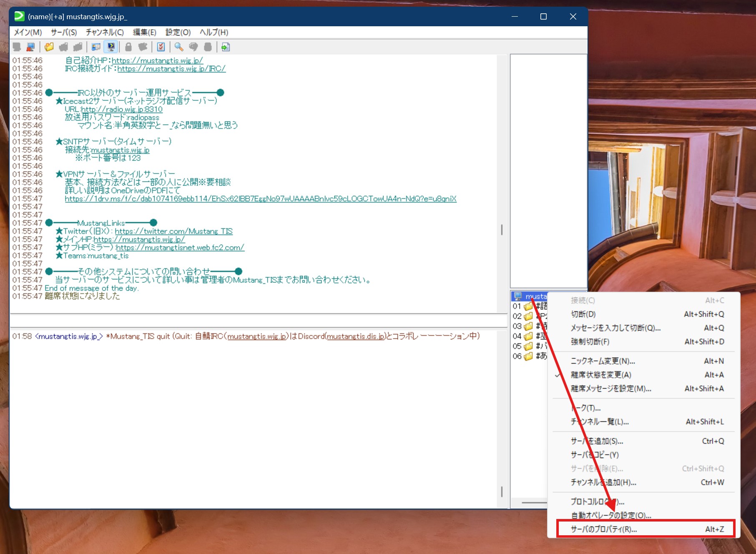Open the radio.wjg.jp:8310 Icecast link

coord(122,109)
